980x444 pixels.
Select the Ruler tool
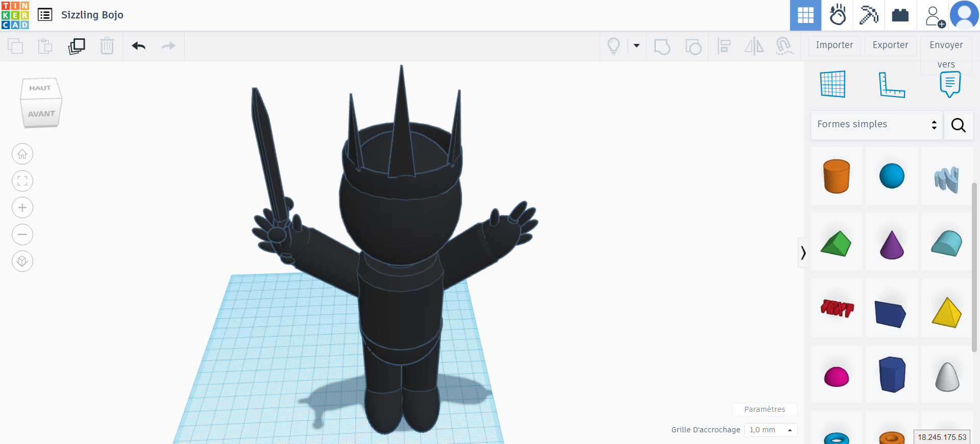(891, 84)
